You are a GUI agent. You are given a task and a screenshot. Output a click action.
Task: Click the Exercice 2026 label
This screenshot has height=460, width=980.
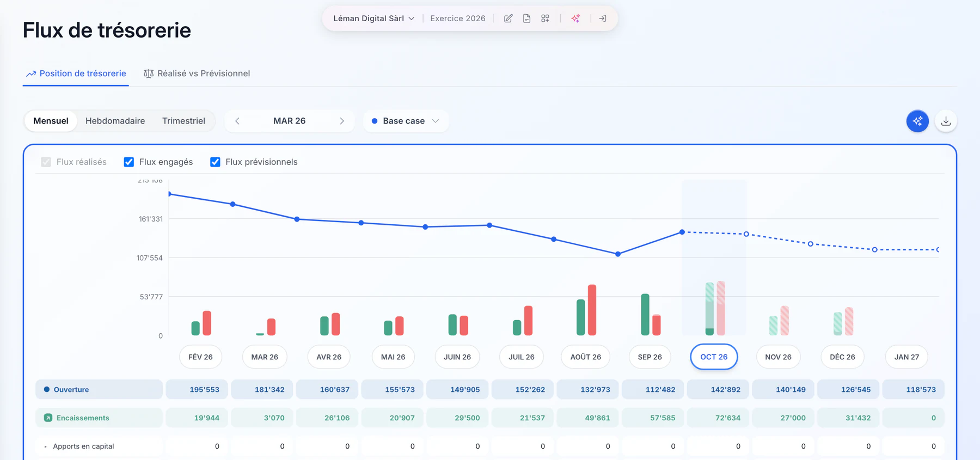pyautogui.click(x=458, y=19)
